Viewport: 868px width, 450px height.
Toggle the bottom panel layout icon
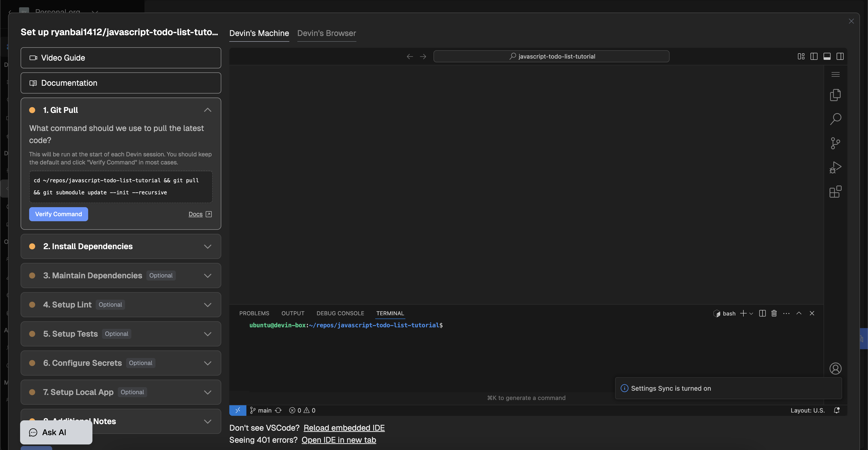(827, 56)
